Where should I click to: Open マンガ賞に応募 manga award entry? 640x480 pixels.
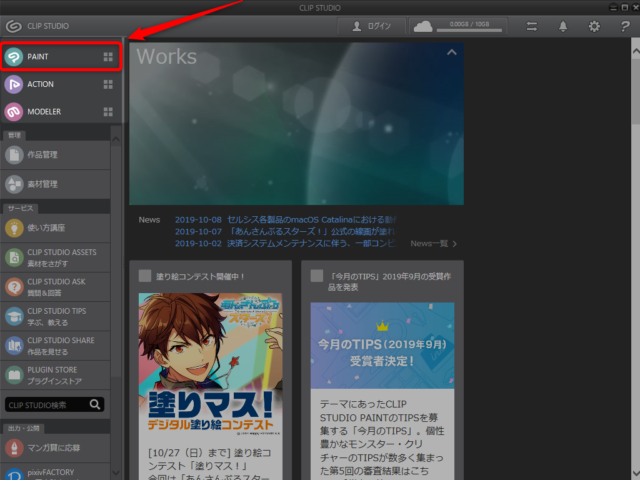[x=55, y=448]
